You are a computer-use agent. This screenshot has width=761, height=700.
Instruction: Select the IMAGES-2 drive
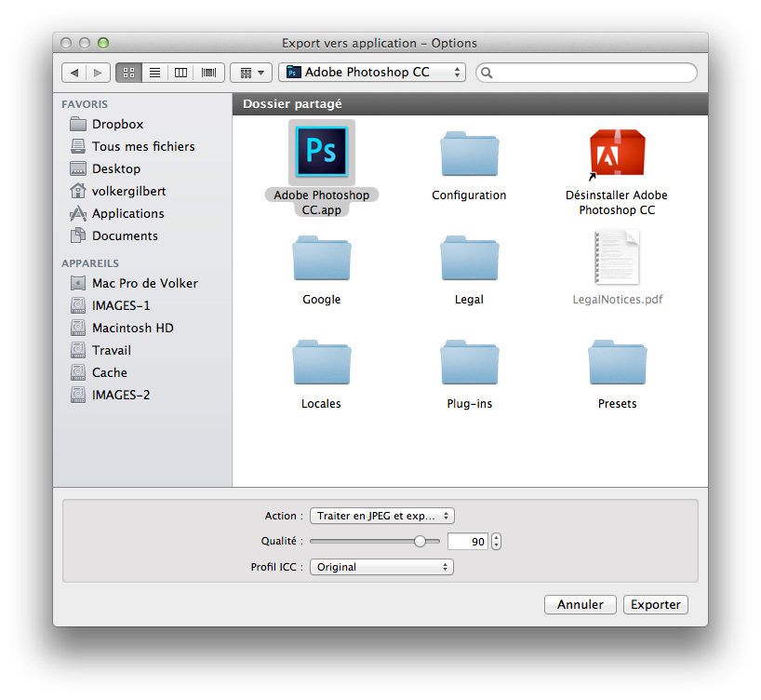110,395
